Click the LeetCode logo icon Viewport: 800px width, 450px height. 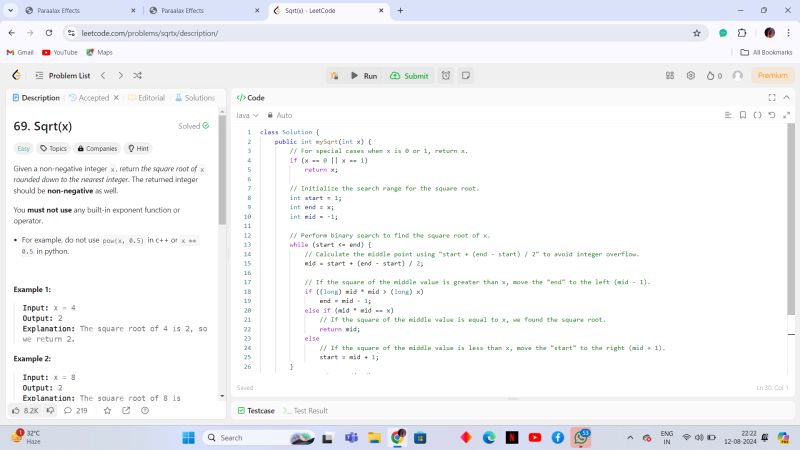pos(17,76)
